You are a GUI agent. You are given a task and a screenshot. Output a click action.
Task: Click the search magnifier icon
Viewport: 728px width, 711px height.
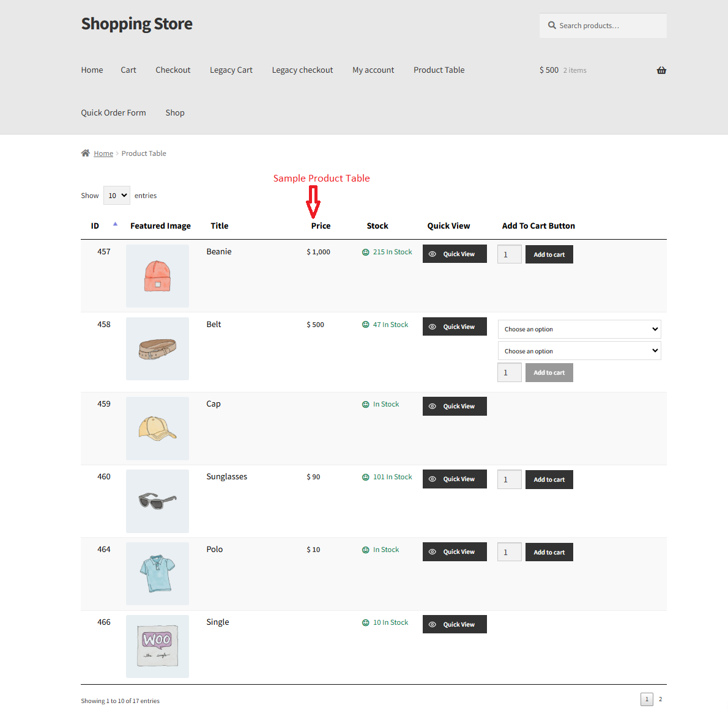(x=552, y=25)
